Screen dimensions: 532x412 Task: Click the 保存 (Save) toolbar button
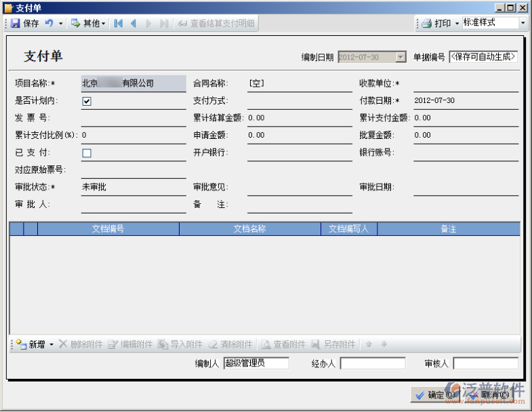(24, 23)
